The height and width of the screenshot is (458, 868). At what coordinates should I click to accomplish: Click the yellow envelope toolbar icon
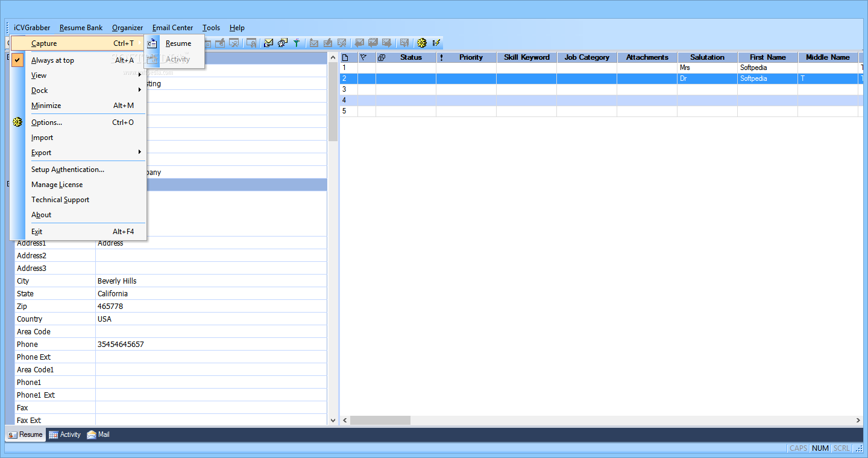pos(269,43)
